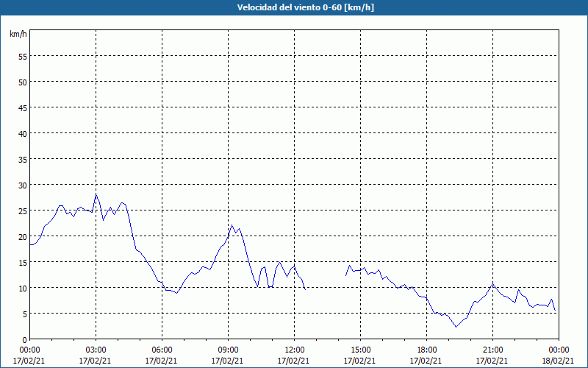Select the 'km/h' y-axis unit label

pyautogui.click(x=18, y=34)
